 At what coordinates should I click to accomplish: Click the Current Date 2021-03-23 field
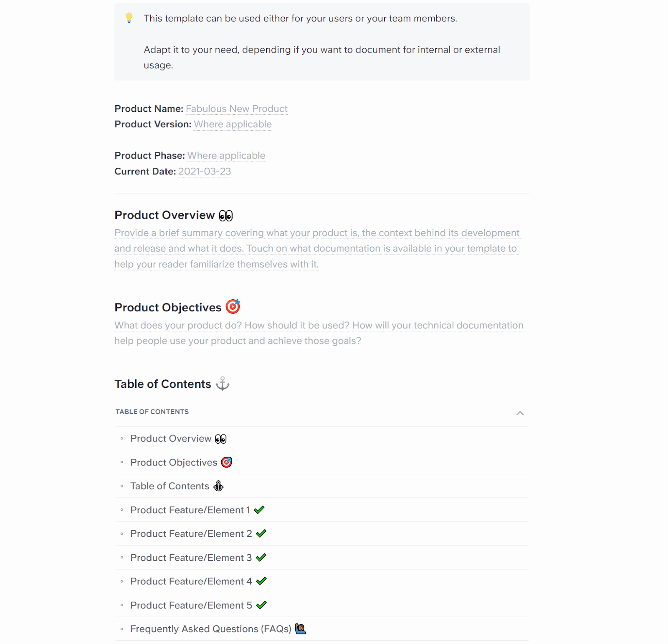point(204,172)
